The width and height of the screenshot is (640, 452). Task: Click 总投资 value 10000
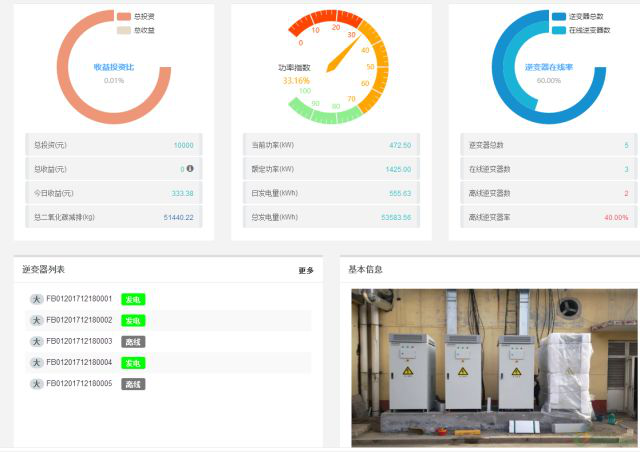click(184, 145)
